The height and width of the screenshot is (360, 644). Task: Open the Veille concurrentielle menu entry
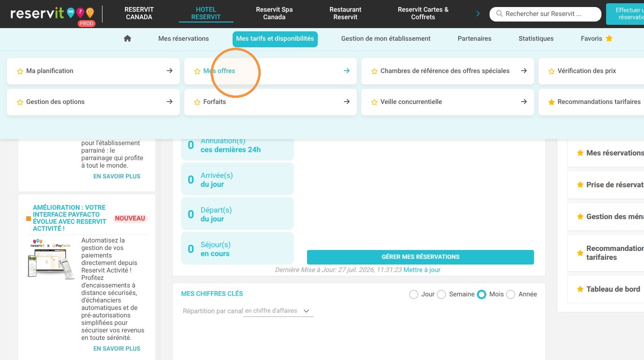tap(447, 102)
